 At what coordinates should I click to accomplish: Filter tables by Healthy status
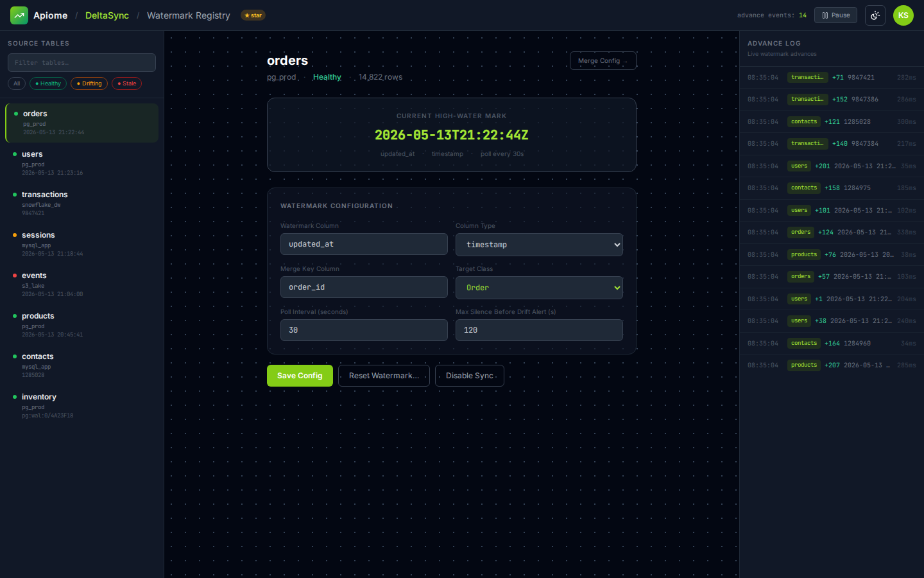[48, 83]
